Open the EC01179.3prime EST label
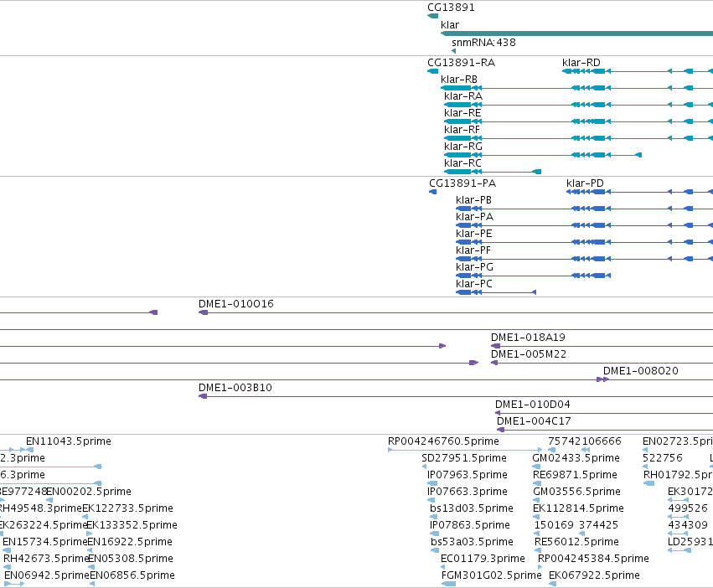 483,560
